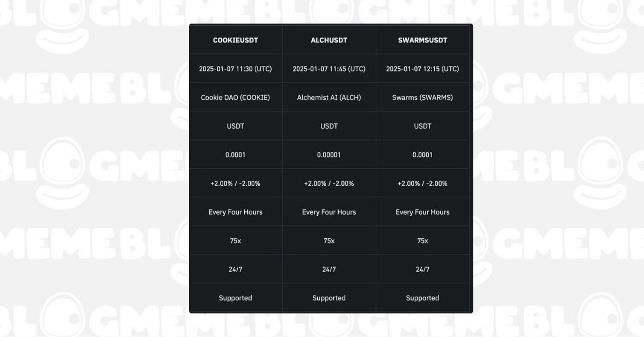The width and height of the screenshot is (644, 337).
Task: Select the +2.00% / -2.00% cell under ALCHUSDT
Action: point(329,184)
